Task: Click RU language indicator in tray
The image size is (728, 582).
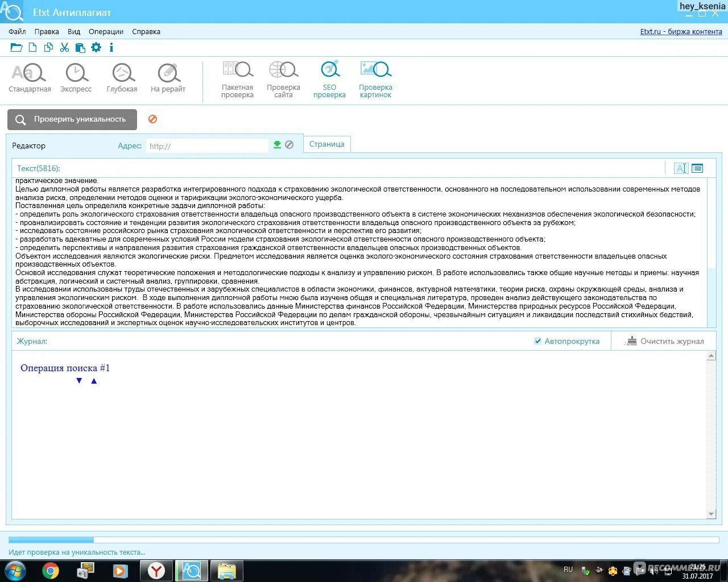Action: click(x=568, y=569)
